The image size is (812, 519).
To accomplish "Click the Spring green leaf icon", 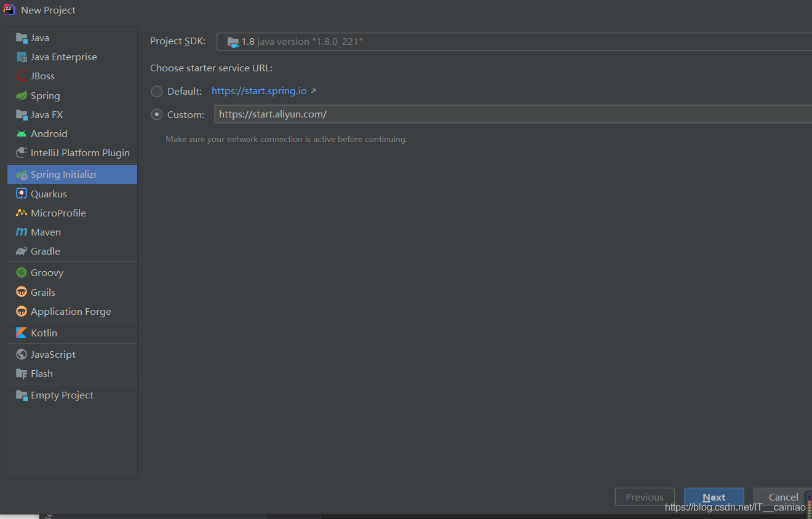I will pyautogui.click(x=22, y=96).
